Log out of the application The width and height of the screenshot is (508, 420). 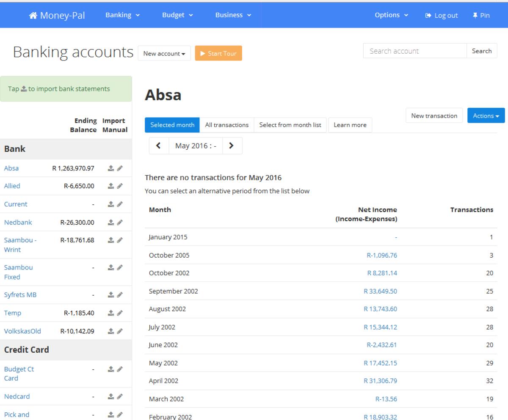(442, 16)
